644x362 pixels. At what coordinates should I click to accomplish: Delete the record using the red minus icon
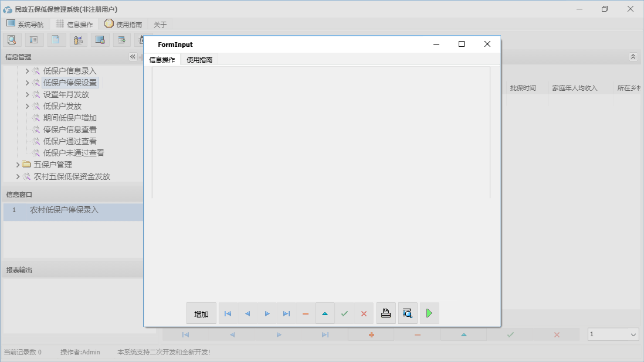(x=305, y=313)
